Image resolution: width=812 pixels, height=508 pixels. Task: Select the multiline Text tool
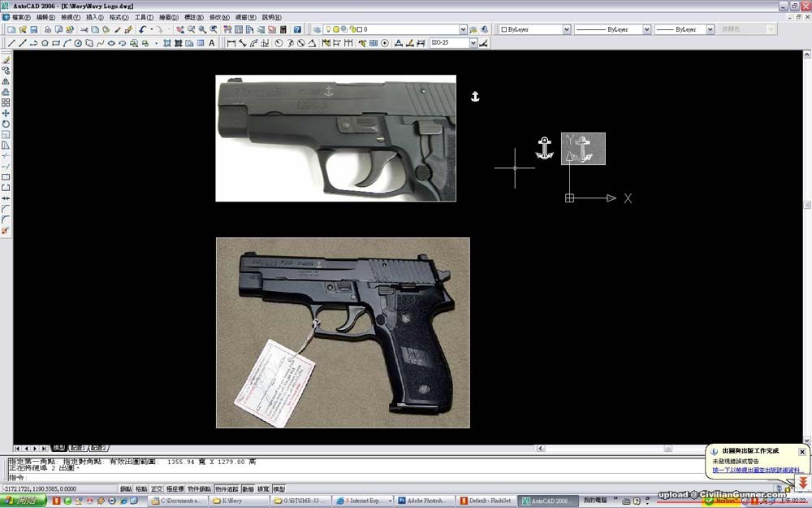click(x=212, y=43)
